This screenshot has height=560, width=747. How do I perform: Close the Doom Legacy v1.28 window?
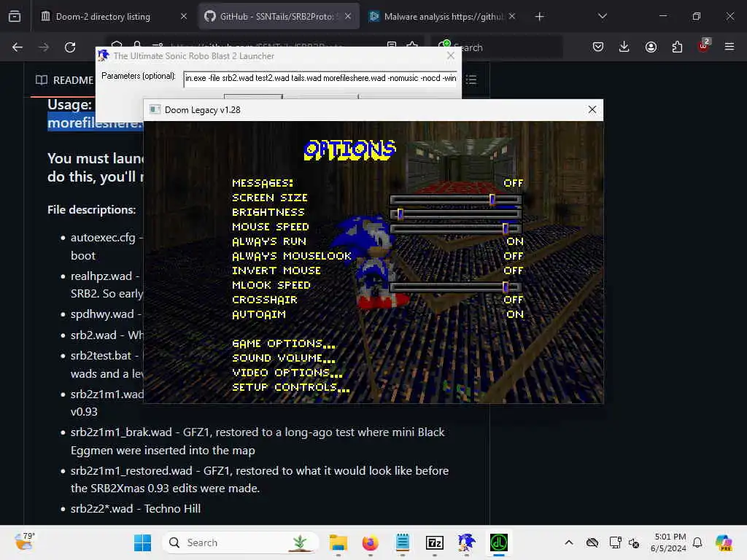592,109
